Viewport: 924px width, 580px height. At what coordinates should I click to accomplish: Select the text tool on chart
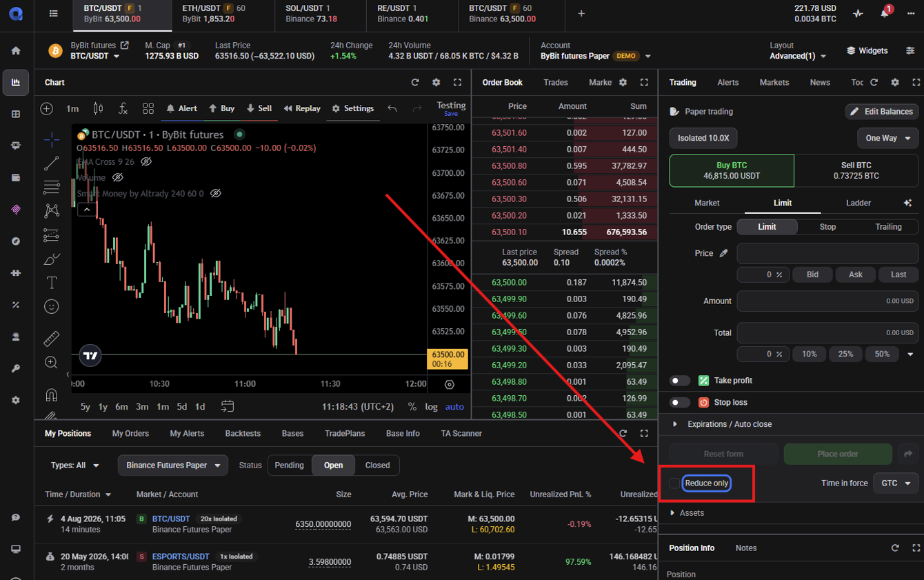[52, 283]
